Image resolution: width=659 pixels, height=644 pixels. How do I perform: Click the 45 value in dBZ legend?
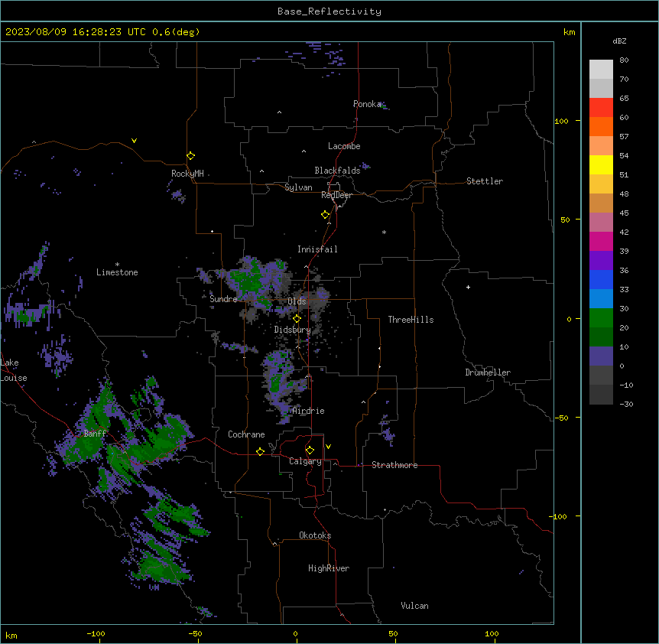(624, 213)
